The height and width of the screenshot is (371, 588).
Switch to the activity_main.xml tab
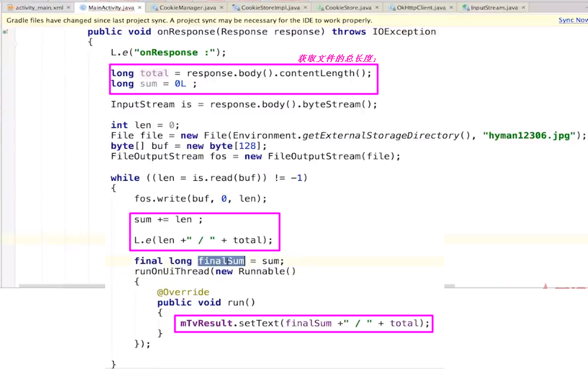[x=39, y=8]
